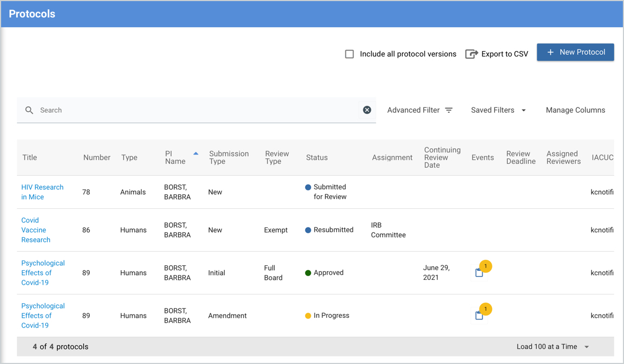
Task: Clear the search field with X icon
Action: (367, 110)
